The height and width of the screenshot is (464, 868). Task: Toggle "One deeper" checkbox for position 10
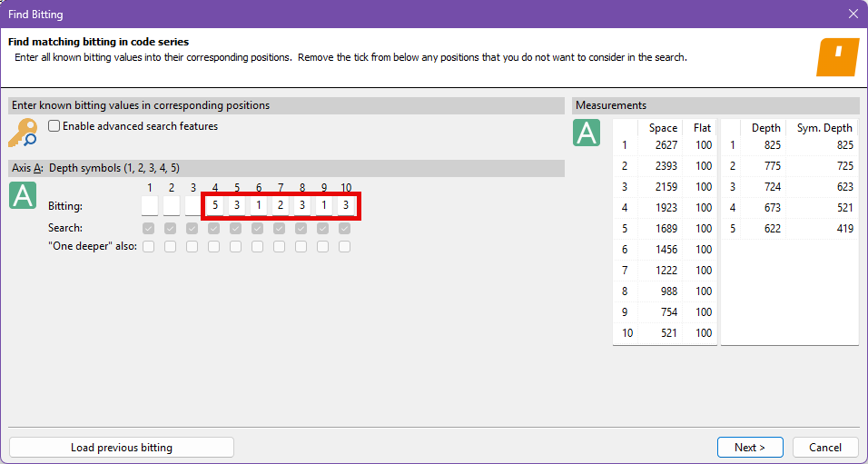pyautogui.click(x=345, y=246)
